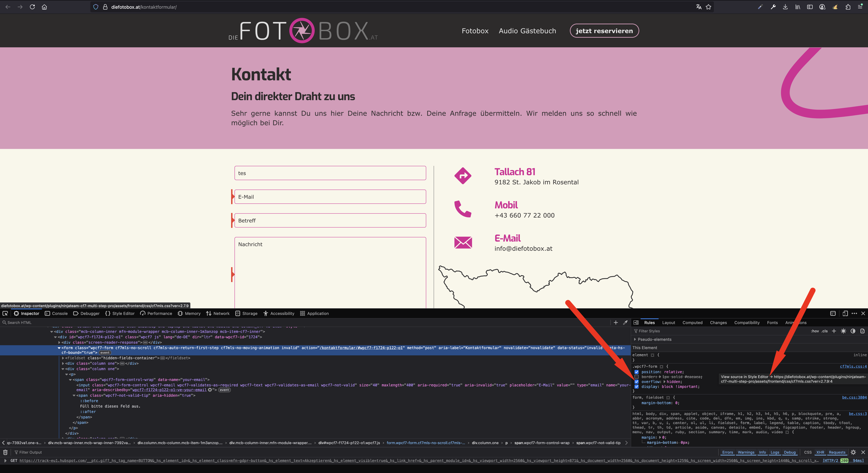The width and height of the screenshot is (868, 473).
Task: Open the DevTools customize menu
Action: coord(854,313)
